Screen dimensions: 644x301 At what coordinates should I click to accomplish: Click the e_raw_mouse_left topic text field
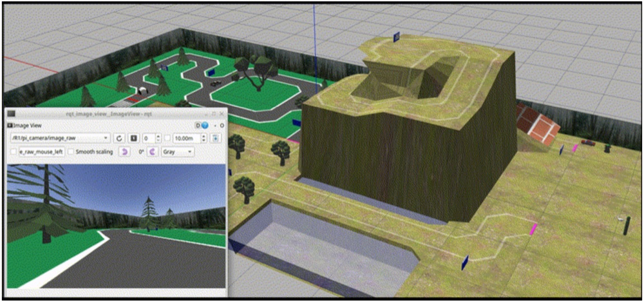(x=41, y=151)
